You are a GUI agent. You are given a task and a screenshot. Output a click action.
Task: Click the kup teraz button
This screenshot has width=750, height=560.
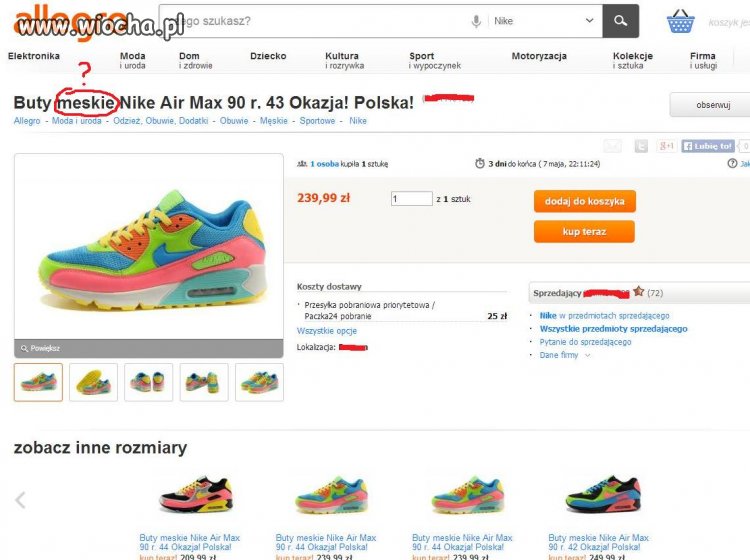(585, 231)
